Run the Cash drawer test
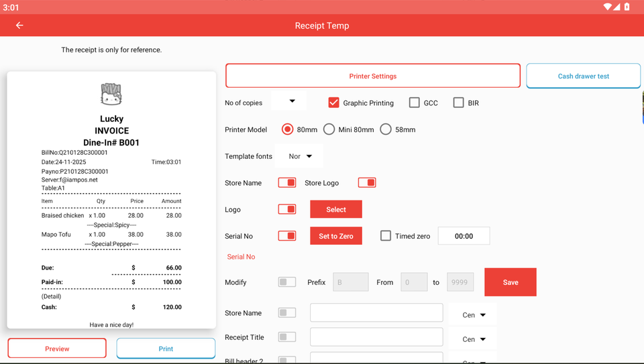Screen dimensions: 644x364 pyautogui.click(x=583, y=76)
